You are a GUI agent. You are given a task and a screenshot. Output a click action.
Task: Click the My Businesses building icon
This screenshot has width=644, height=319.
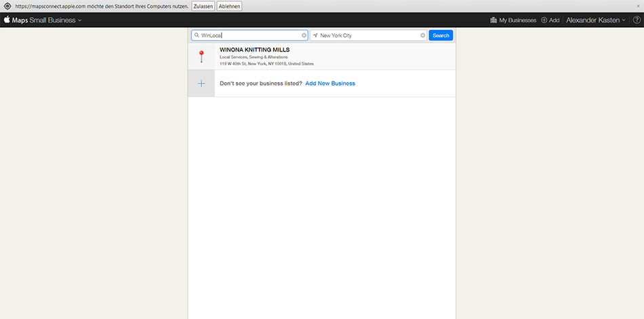coord(494,20)
